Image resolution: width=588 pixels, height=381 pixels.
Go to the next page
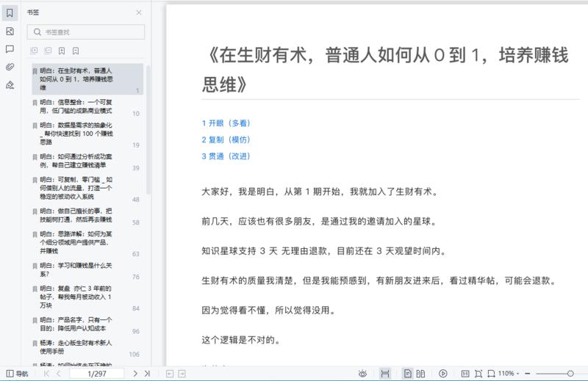(x=135, y=374)
